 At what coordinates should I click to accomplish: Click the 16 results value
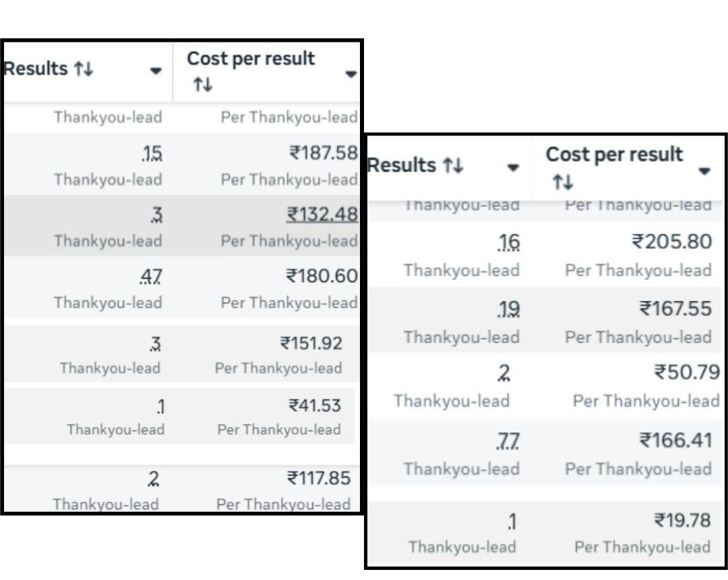point(509,242)
